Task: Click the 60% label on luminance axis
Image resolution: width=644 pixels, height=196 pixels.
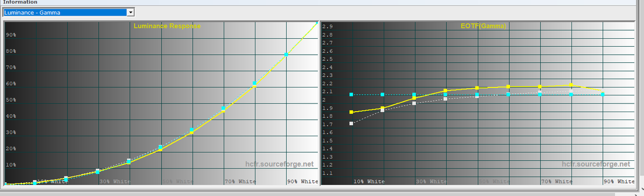Action: coord(11,84)
